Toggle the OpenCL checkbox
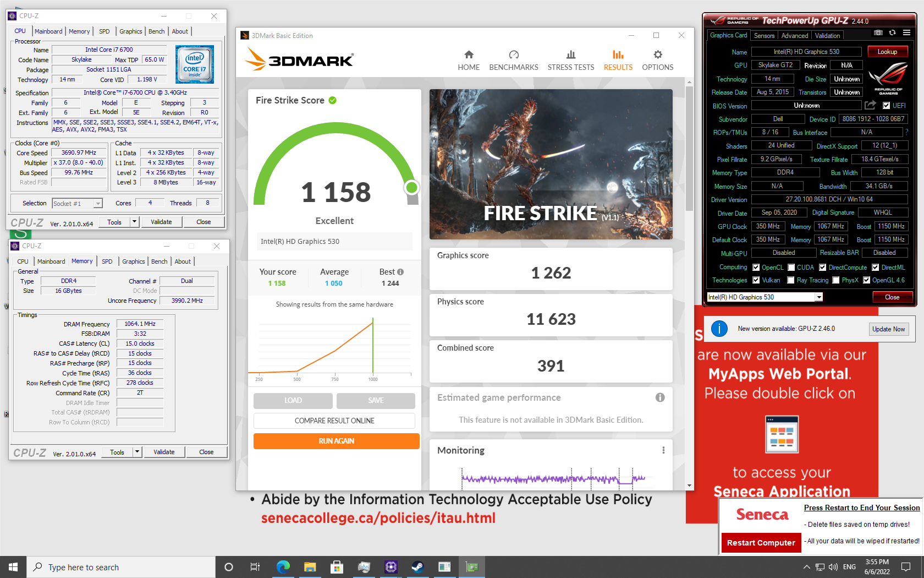The image size is (924, 578). pyautogui.click(x=756, y=268)
